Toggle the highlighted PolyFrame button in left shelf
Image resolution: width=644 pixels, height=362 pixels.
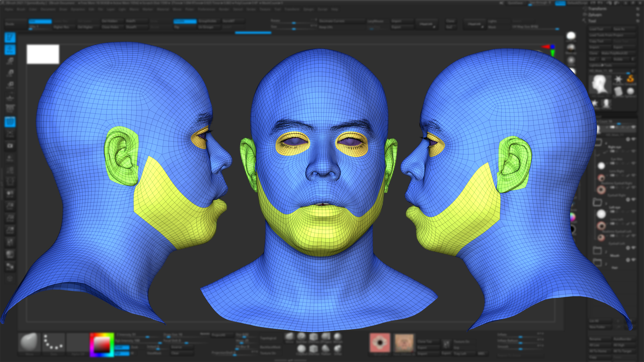click(x=10, y=122)
